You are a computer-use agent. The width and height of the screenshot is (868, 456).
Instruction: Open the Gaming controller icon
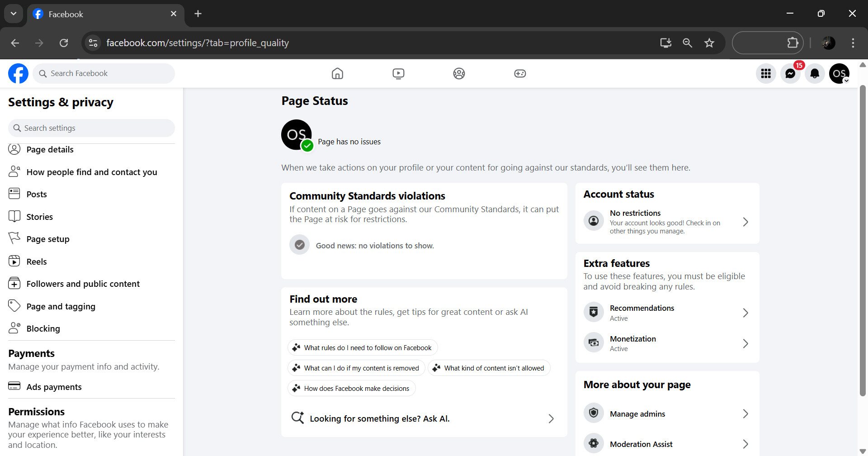point(520,73)
